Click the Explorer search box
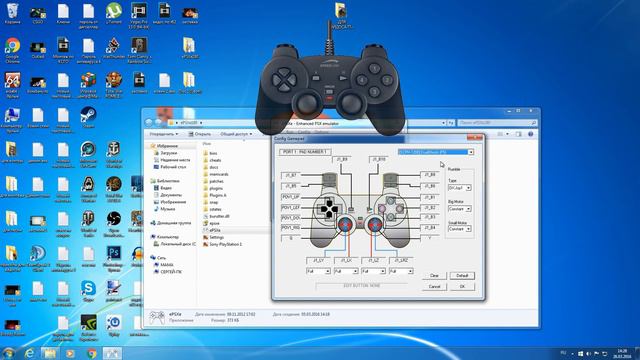Viewport: 640px width, 360px height. click(497, 122)
